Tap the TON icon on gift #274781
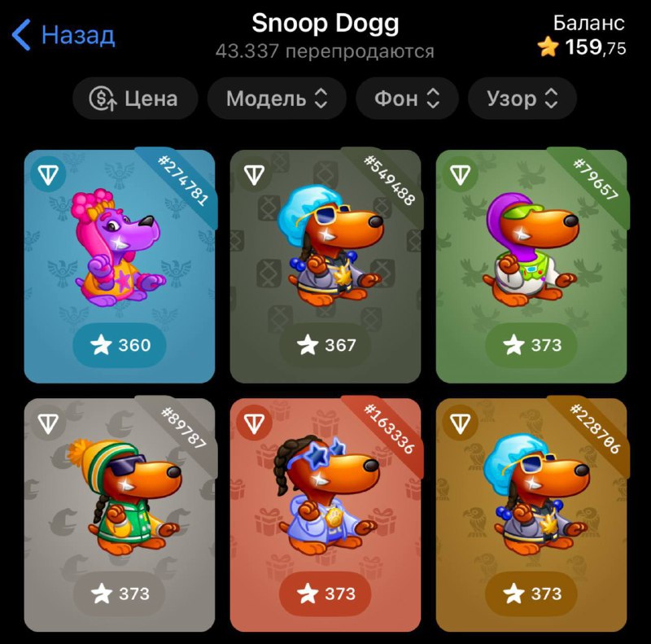Viewport: 651px width, 644px height. pyautogui.click(x=48, y=174)
